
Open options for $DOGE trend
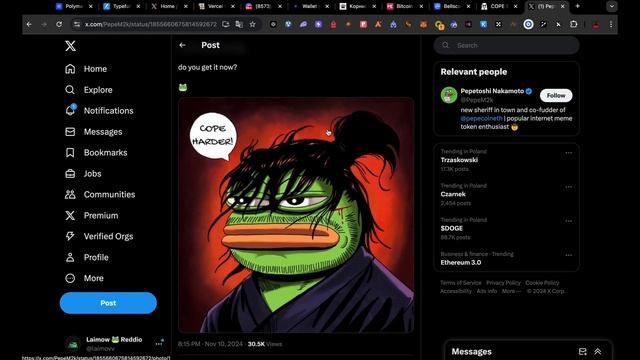coord(569,221)
